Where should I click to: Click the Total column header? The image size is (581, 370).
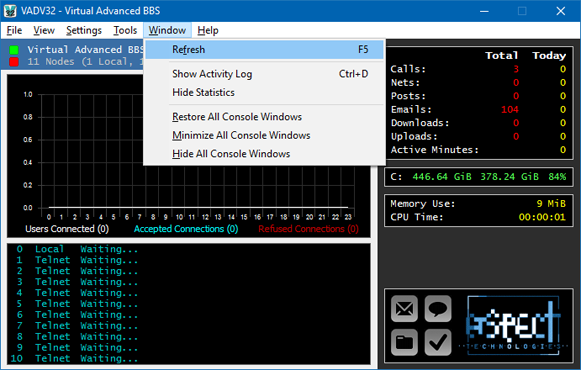point(502,56)
